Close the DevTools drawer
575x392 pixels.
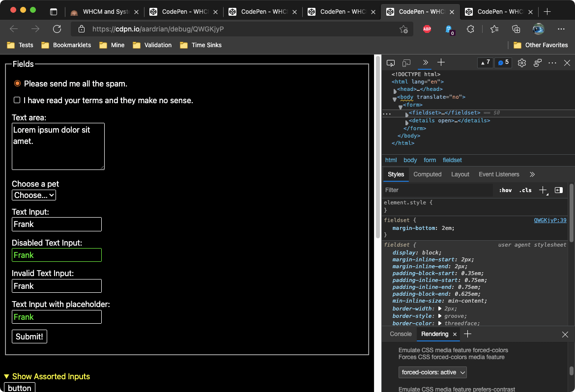coord(565,335)
